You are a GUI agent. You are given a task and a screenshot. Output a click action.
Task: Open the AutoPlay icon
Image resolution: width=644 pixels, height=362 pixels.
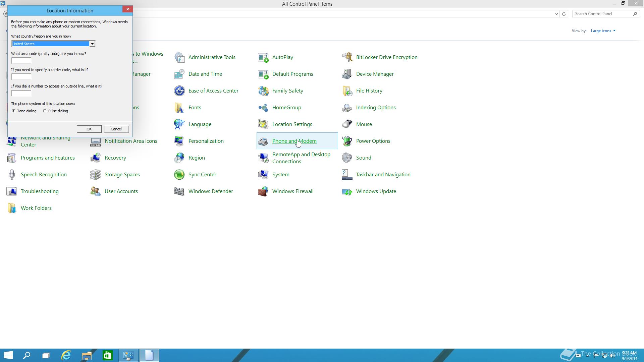tap(263, 57)
